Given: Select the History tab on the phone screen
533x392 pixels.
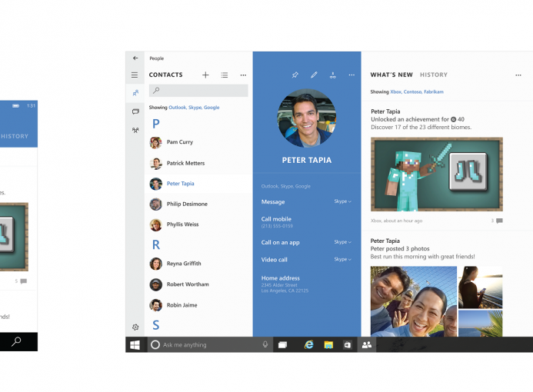Looking at the screenshot, I should [15, 136].
